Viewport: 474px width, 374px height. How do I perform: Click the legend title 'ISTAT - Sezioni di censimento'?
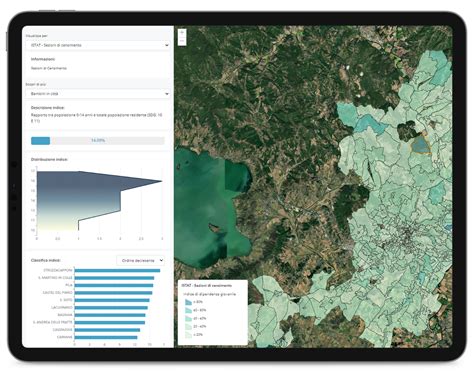click(207, 286)
